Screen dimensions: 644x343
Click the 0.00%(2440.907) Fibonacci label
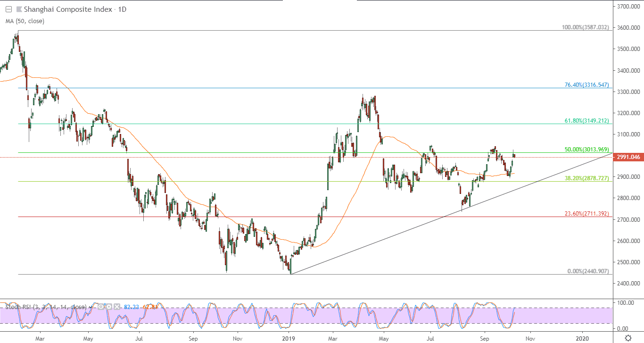pyautogui.click(x=588, y=271)
